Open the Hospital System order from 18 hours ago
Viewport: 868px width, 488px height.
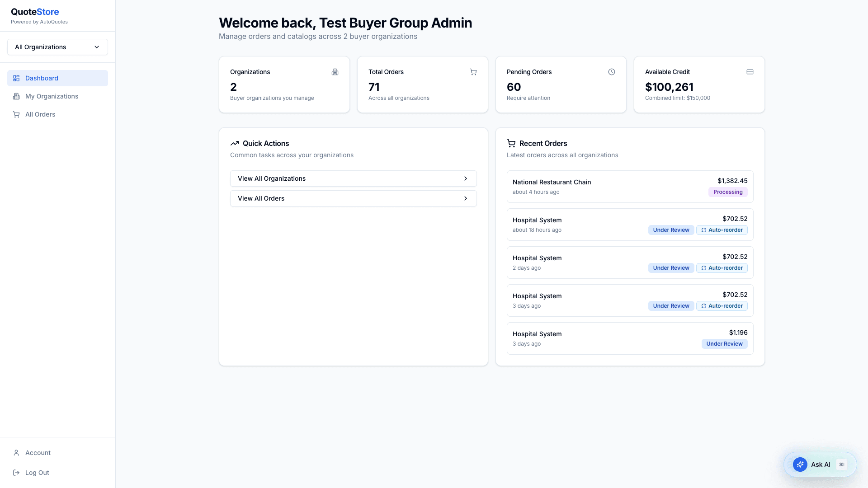pos(630,225)
